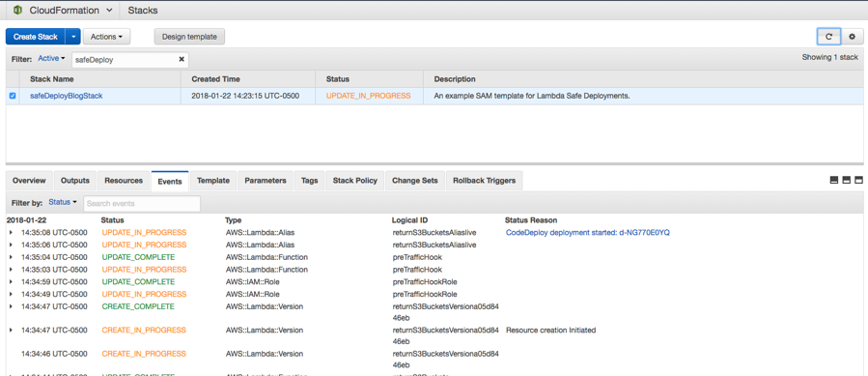Open Create Stack split-button arrow
Viewport: 868px width, 376px height.
[73, 37]
